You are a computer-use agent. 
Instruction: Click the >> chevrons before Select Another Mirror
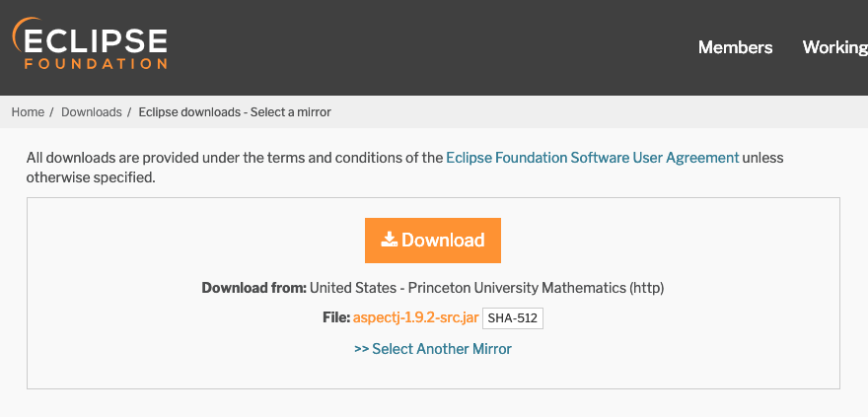[x=361, y=349]
